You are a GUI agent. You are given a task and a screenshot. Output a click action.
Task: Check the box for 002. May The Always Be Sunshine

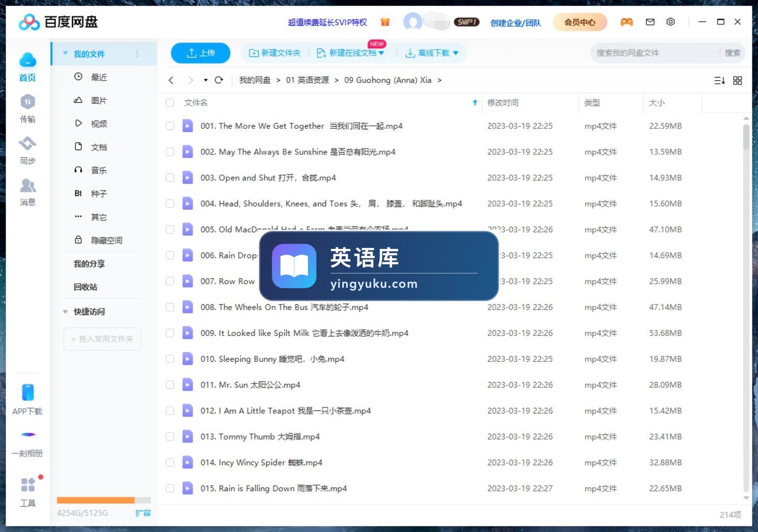[x=170, y=152]
